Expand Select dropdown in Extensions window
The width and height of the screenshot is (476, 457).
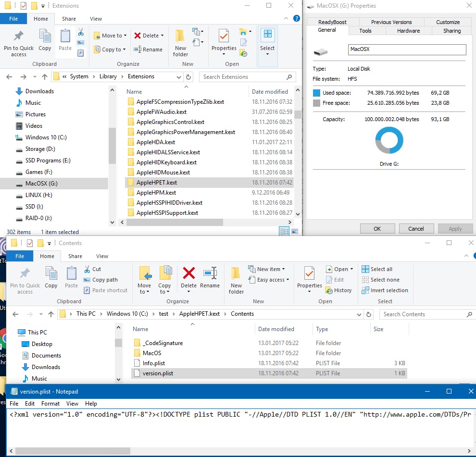tap(267, 54)
